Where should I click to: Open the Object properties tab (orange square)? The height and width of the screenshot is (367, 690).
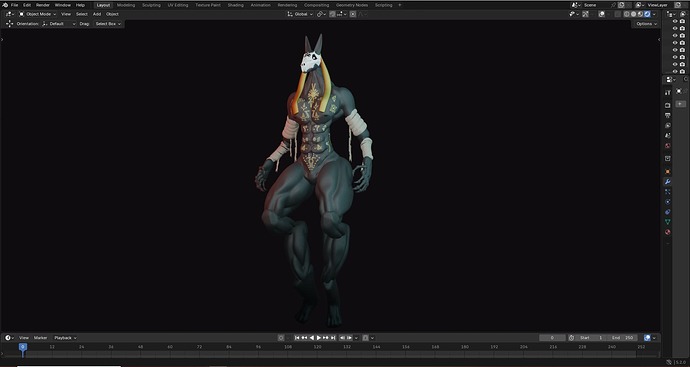[x=668, y=172]
